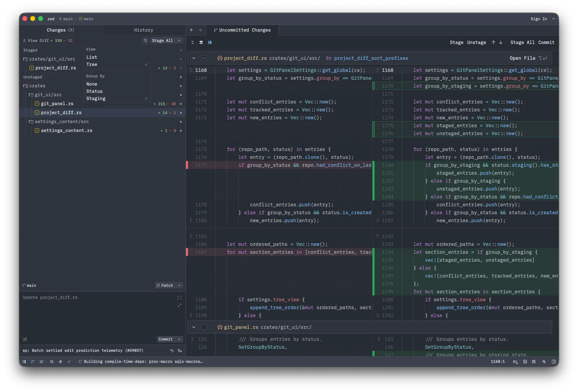Jump to previous hunk up arrow
The image size is (578, 392).
493,43
